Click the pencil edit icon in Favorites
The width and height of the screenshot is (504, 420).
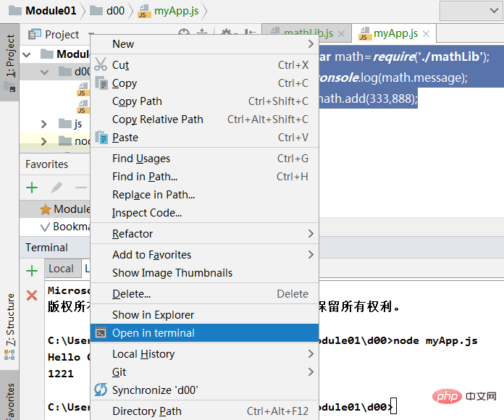click(56, 188)
